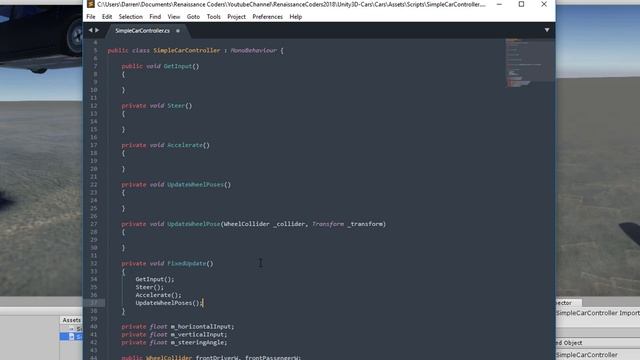Click the Steer(); call on line 35
Image resolution: width=640 pixels, height=360 pixels.
[x=149, y=287]
